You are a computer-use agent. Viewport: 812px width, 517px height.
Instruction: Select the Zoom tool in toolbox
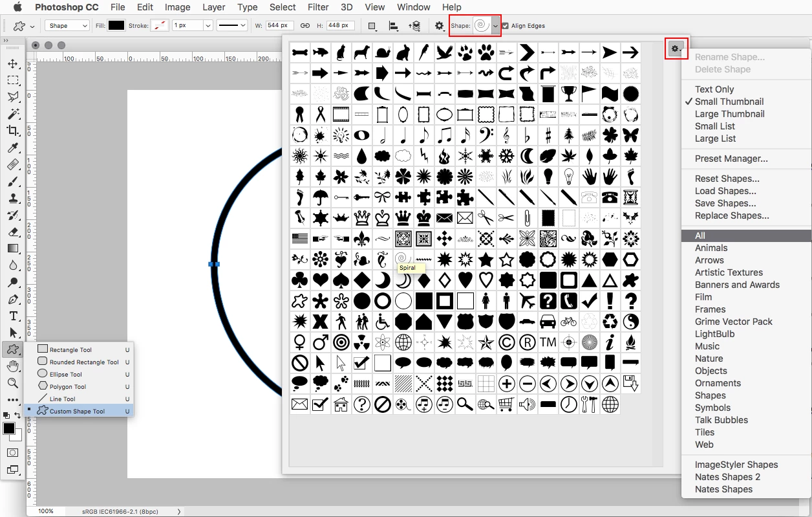(x=13, y=383)
